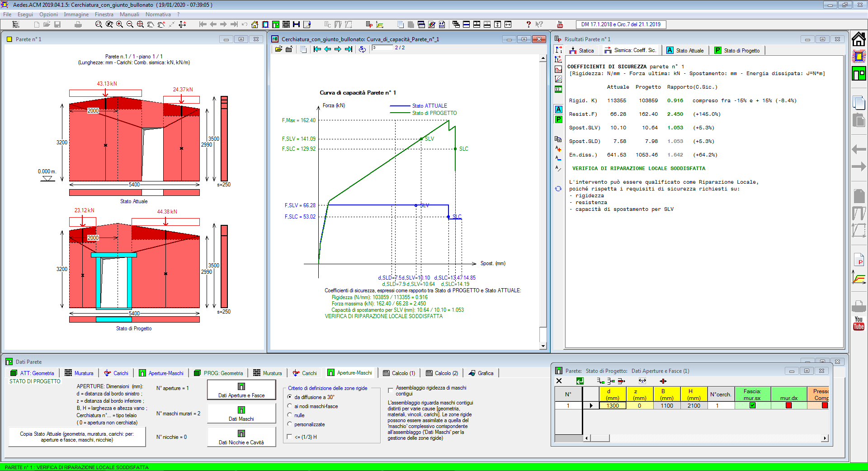Go to last page arrow in curve window

[348, 49]
